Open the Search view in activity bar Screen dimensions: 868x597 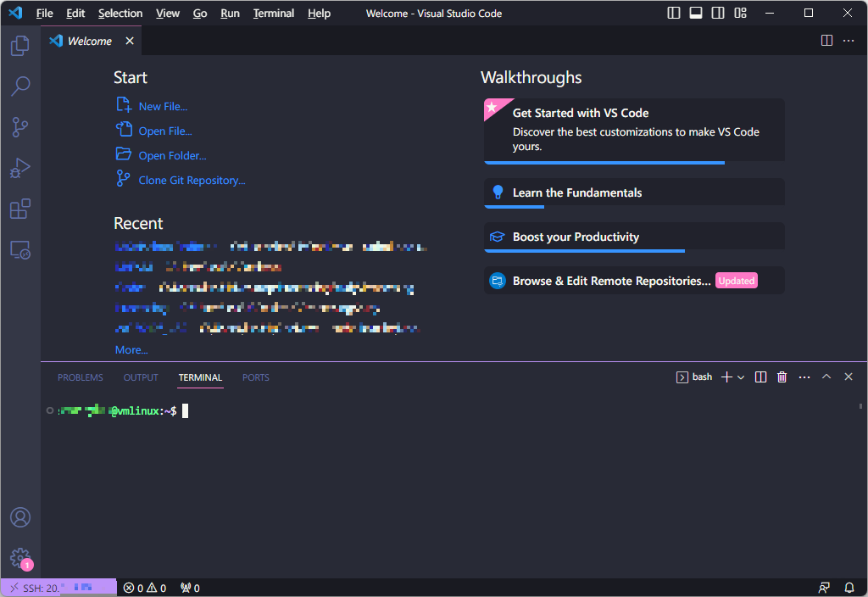point(20,86)
